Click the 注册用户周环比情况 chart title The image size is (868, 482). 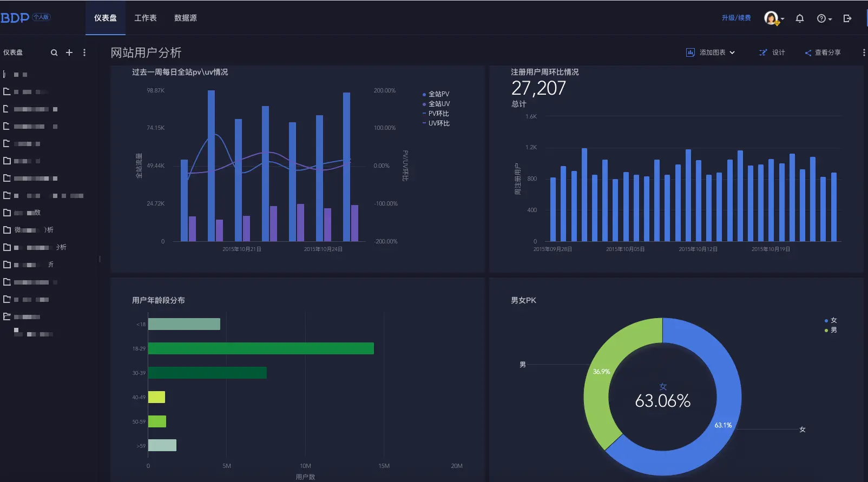pos(545,72)
